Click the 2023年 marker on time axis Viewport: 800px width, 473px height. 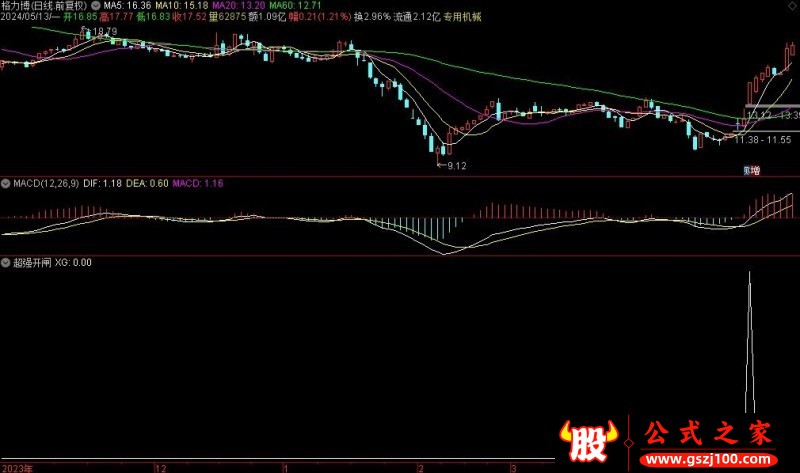18,467
